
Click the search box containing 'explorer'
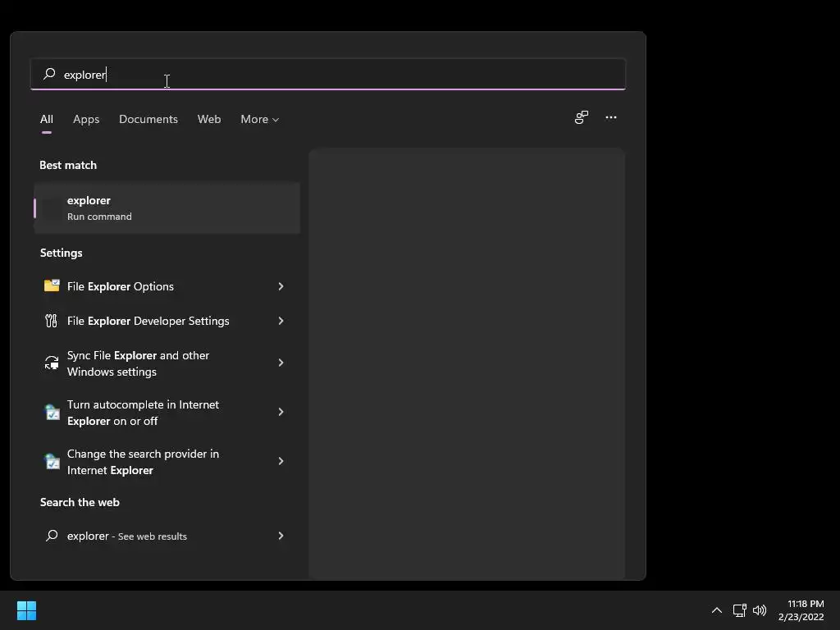pos(328,74)
